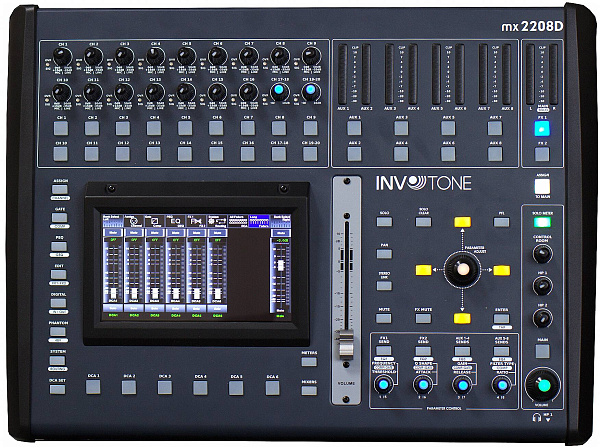
Task: Push the ASSIGN button beside the touchscreen
Action: pos(60,189)
